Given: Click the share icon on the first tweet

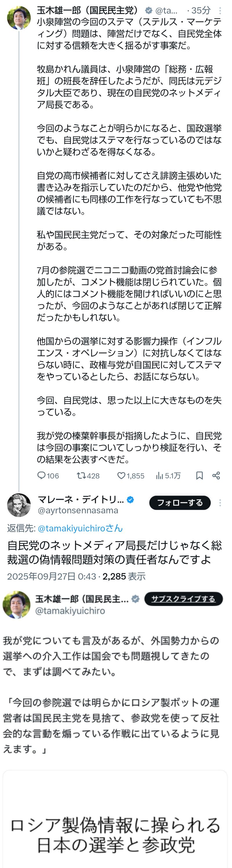Looking at the screenshot, I should coord(216,475).
